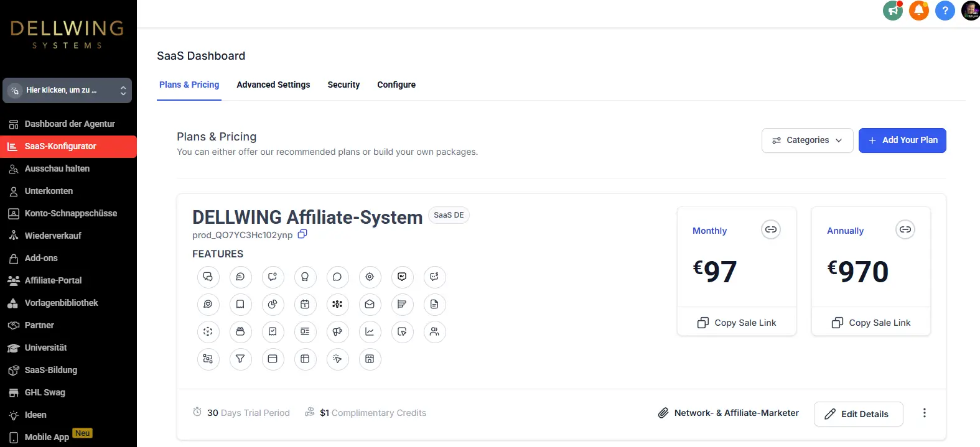
Task: Switch to the Security tab
Action: tap(343, 85)
